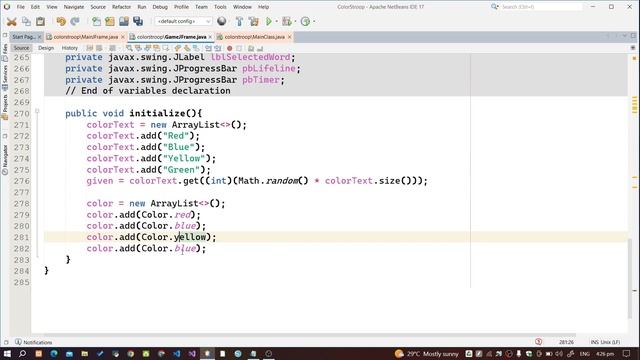Open the Window menu
The height and width of the screenshot is (360, 640).
(x=242, y=7)
